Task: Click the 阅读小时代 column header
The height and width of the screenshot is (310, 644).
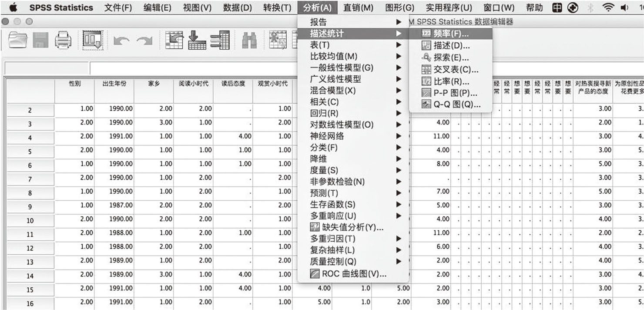Action: (194, 90)
